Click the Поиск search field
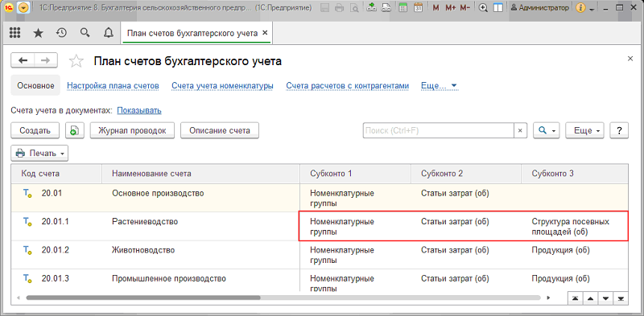This screenshot has width=644, height=316. 439,130
